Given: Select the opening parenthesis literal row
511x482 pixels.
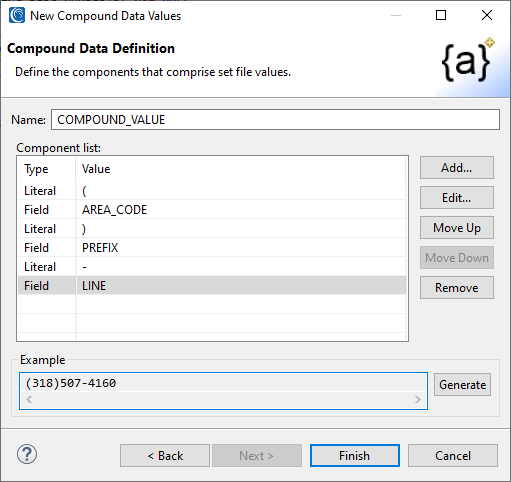Looking at the screenshot, I should tap(212, 191).
